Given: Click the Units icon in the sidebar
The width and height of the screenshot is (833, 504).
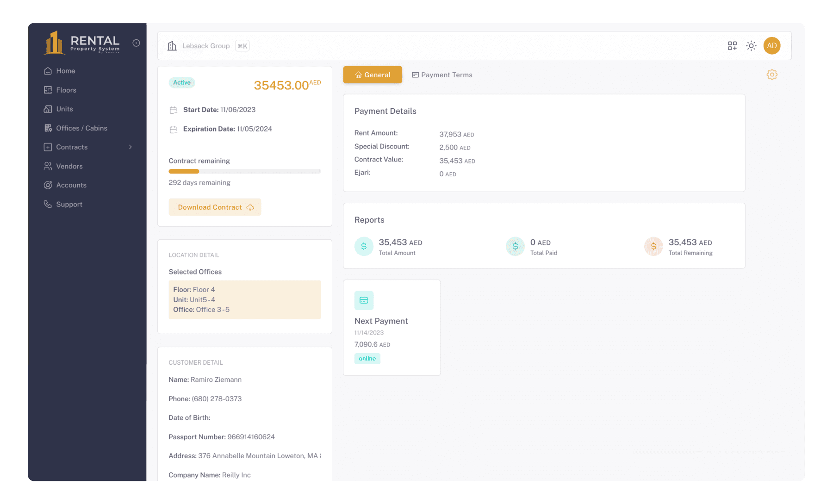Looking at the screenshot, I should (x=48, y=109).
